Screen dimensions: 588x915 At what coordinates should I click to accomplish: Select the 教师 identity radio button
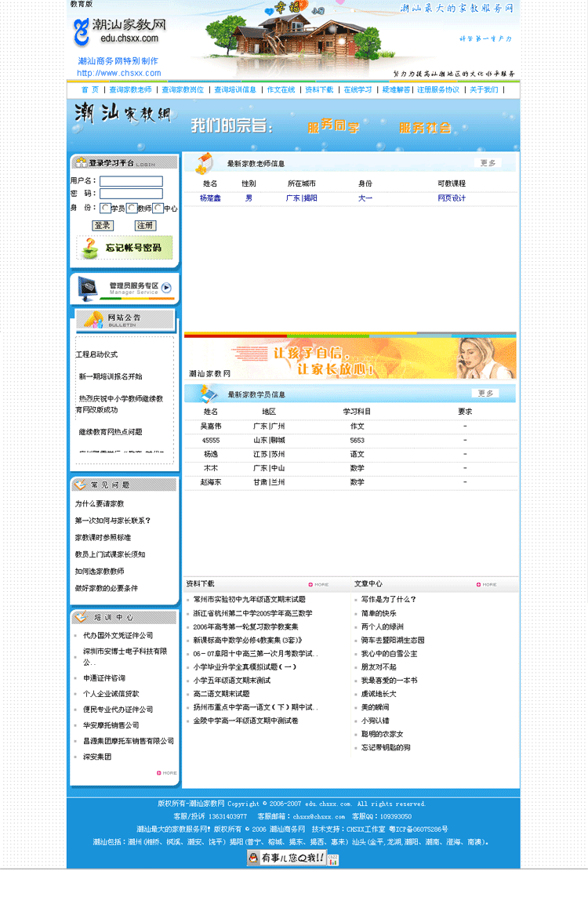coord(132,209)
